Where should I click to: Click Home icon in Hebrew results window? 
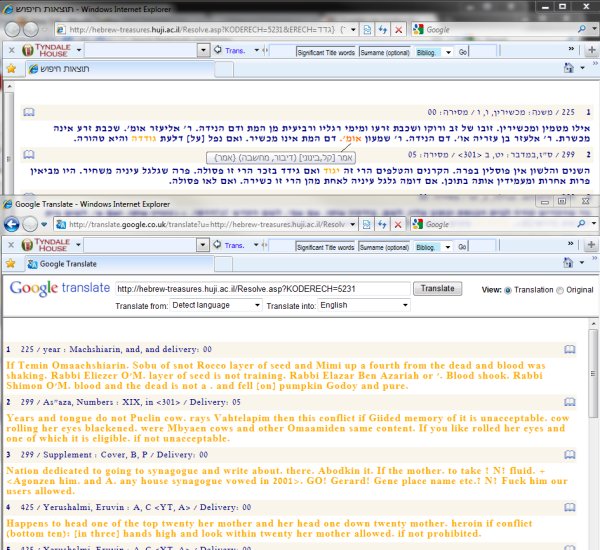click(569, 68)
